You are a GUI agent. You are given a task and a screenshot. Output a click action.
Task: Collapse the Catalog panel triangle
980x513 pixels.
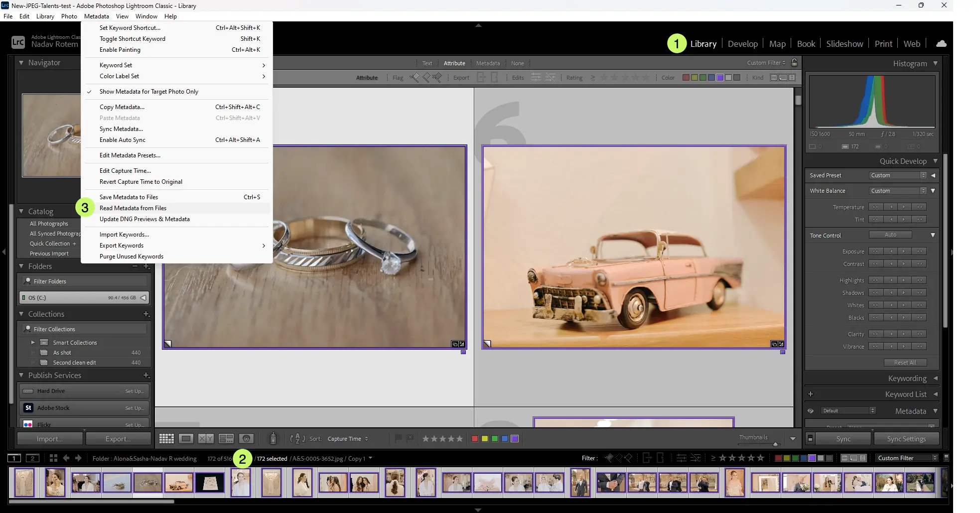pos(21,212)
